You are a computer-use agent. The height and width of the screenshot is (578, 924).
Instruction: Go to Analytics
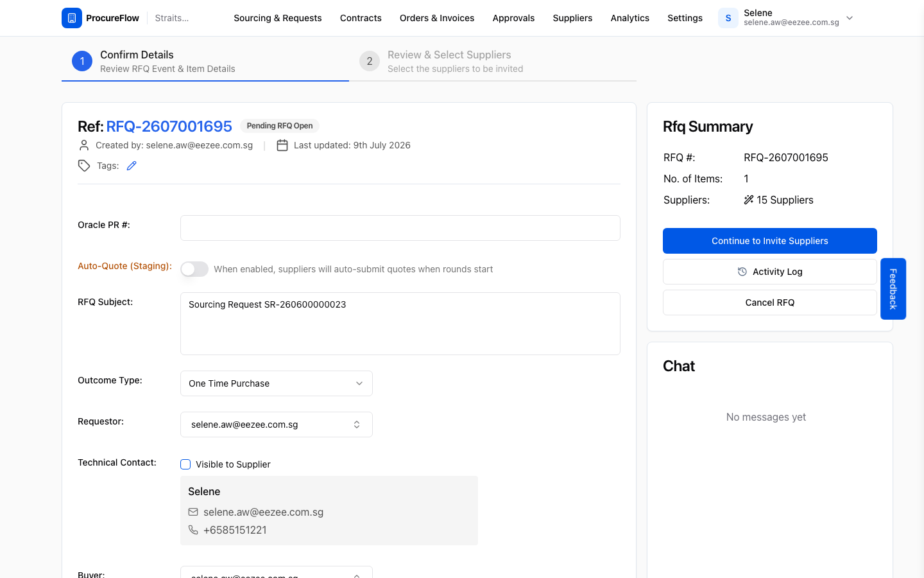click(630, 18)
